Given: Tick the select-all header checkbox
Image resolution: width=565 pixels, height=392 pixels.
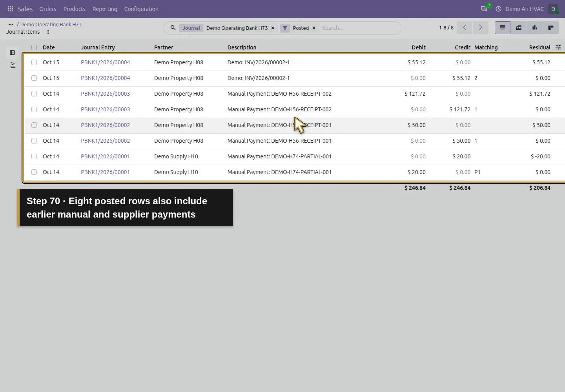Looking at the screenshot, I should 34,47.
